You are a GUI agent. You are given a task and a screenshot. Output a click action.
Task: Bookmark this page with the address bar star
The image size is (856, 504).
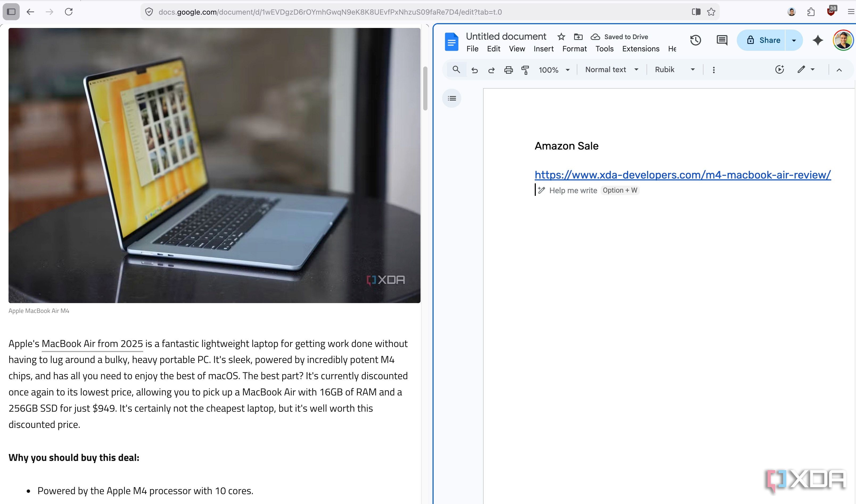pyautogui.click(x=711, y=12)
